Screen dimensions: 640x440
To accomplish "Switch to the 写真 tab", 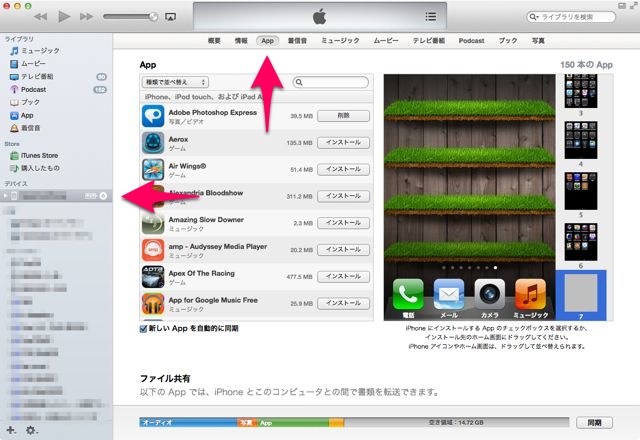I will point(538,41).
